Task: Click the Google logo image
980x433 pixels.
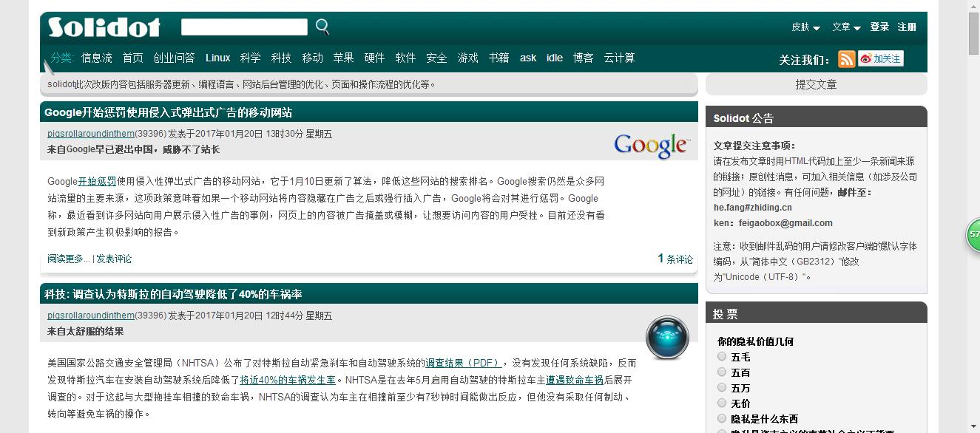Action: 651,146
